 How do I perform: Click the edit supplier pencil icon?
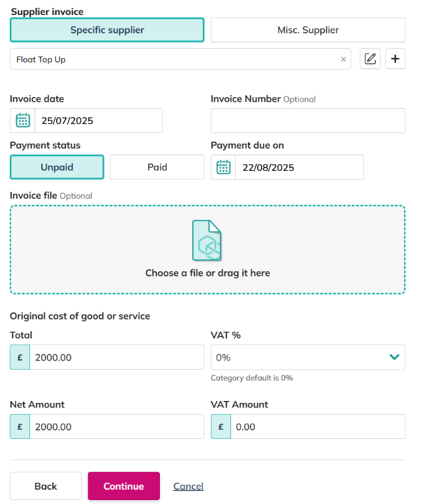[x=370, y=59]
